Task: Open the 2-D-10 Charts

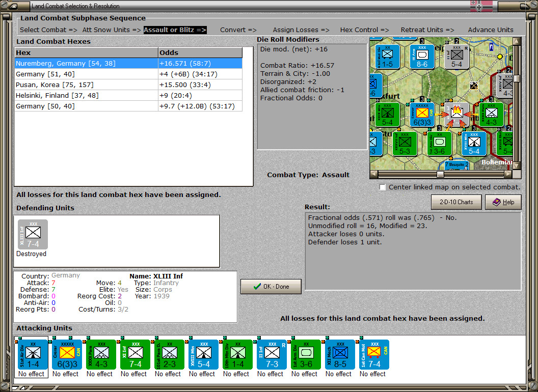Action: pos(456,202)
